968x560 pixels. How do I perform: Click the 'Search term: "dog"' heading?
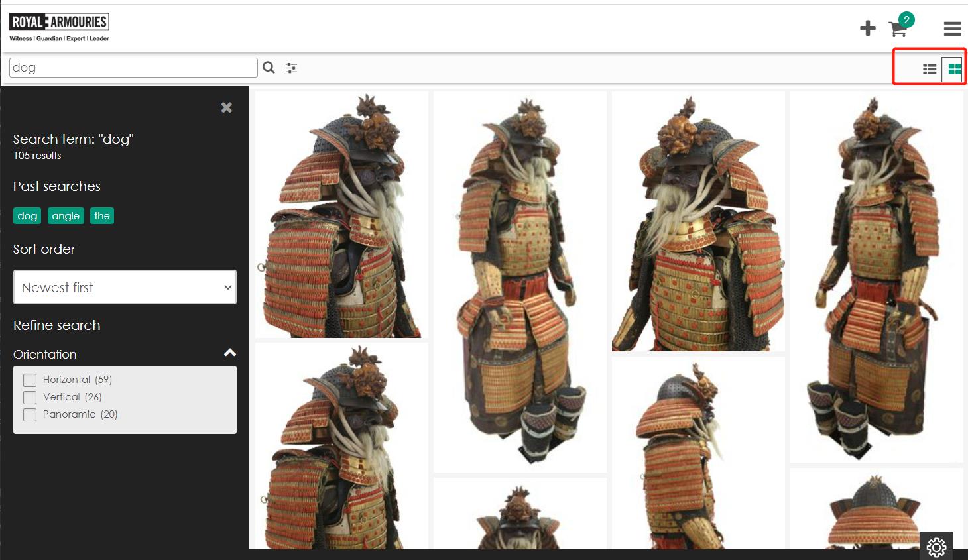point(74,139)
